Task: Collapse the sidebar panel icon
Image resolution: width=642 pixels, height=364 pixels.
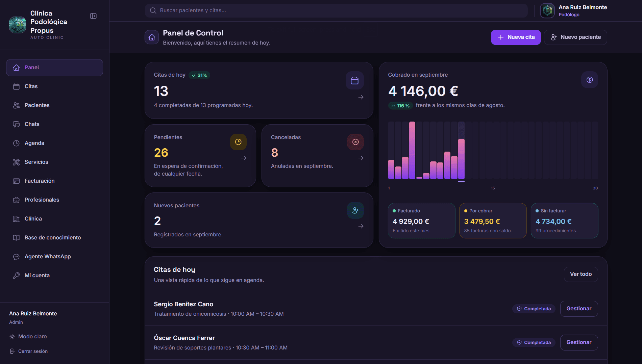Action: (x=93, y=16)
